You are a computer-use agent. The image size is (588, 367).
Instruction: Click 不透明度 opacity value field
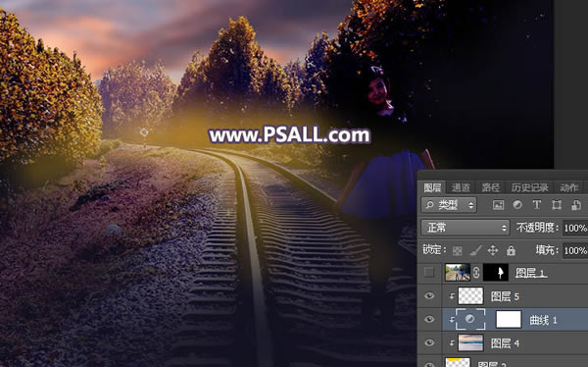[575, 228]
